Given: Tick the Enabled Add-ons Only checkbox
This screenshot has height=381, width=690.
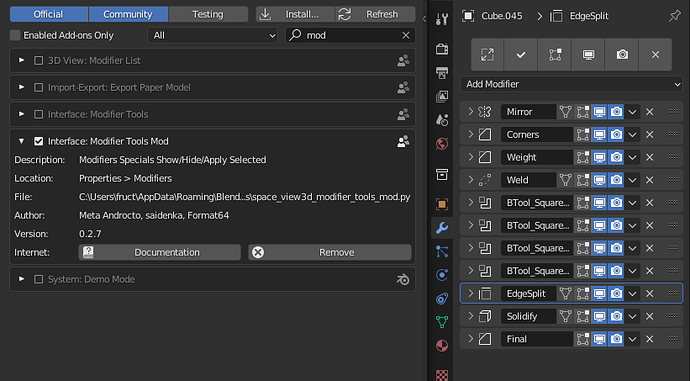Looking at the screenshot, I should [15, 35].
